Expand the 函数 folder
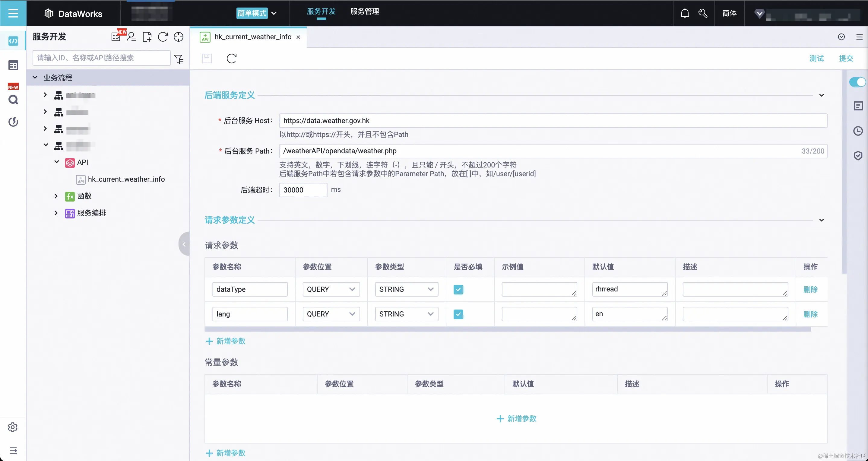This screenshot has width=868, height=461. (x=56, y=196)
